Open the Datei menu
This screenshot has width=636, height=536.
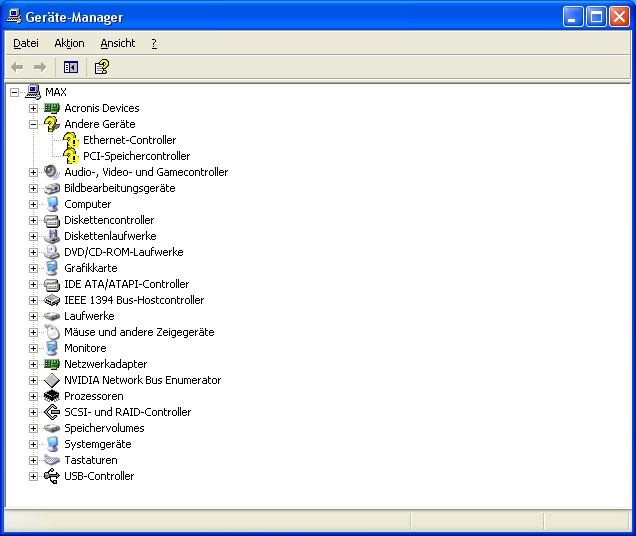click(x=26, y=43)
